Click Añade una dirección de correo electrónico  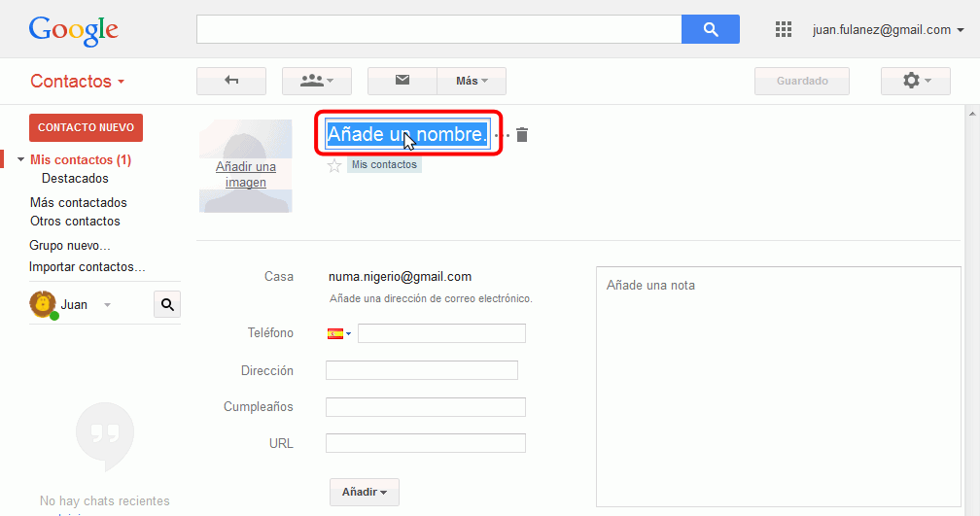click(x=431, y=298)
